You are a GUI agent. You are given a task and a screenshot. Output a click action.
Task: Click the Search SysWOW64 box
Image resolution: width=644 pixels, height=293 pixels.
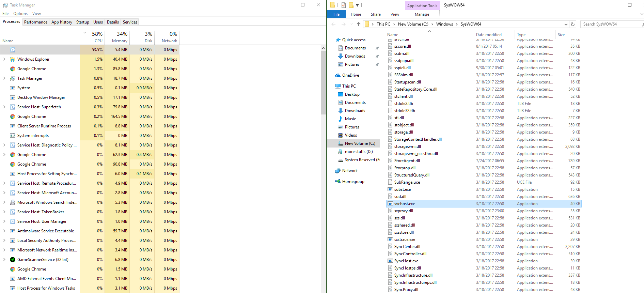pos(611,24)
